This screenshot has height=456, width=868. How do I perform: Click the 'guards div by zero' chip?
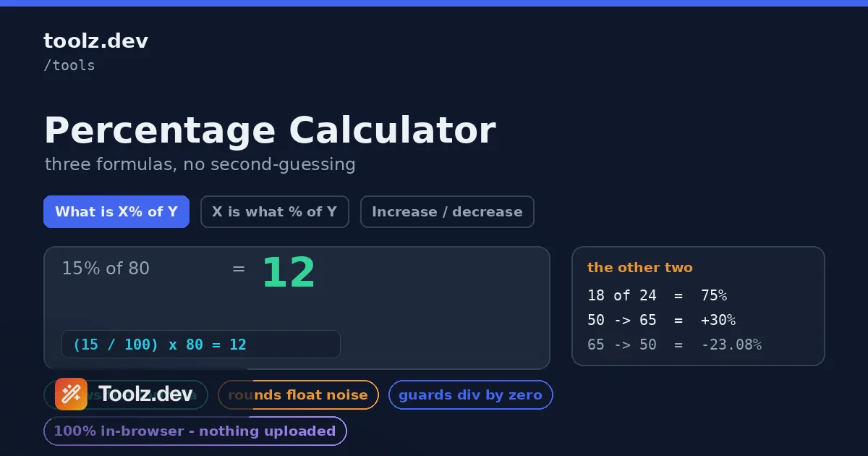click(x=470, y=395)
